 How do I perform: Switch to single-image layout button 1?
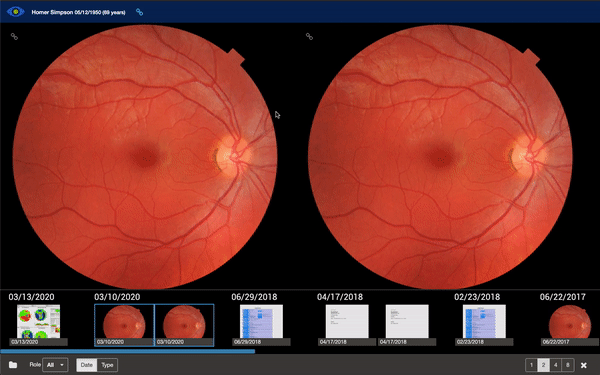(531, 365)
